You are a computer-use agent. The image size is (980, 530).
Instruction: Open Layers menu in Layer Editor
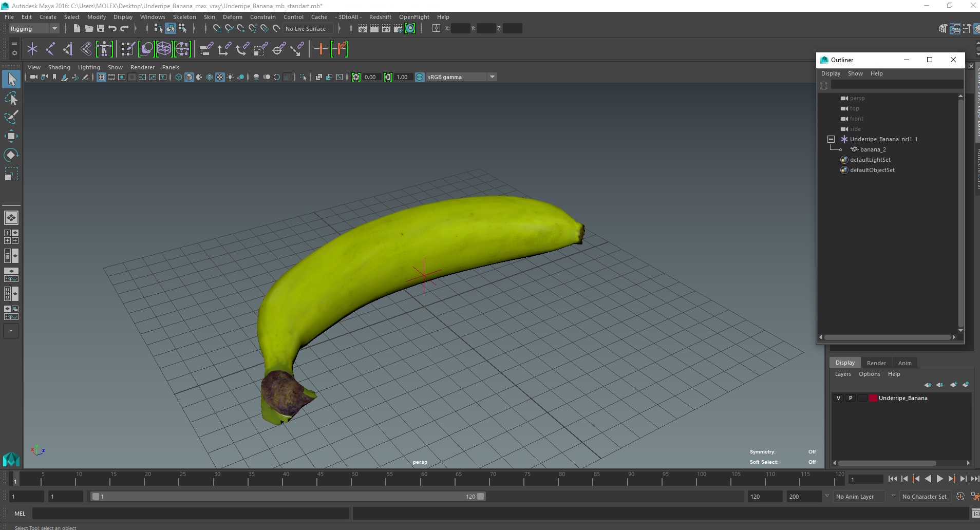[843, 374]
